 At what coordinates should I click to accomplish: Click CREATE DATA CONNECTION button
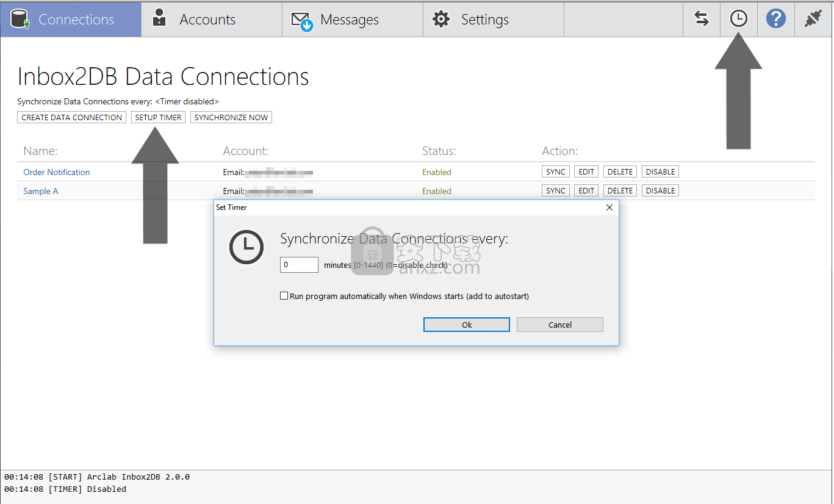pyautogui.click(x=72, y=117)
